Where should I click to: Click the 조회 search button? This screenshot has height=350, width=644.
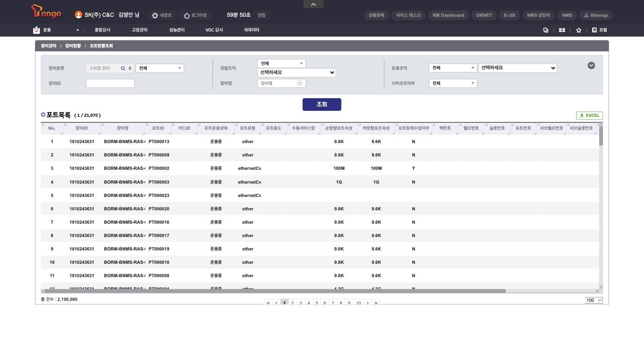click(x=322, y=104)
